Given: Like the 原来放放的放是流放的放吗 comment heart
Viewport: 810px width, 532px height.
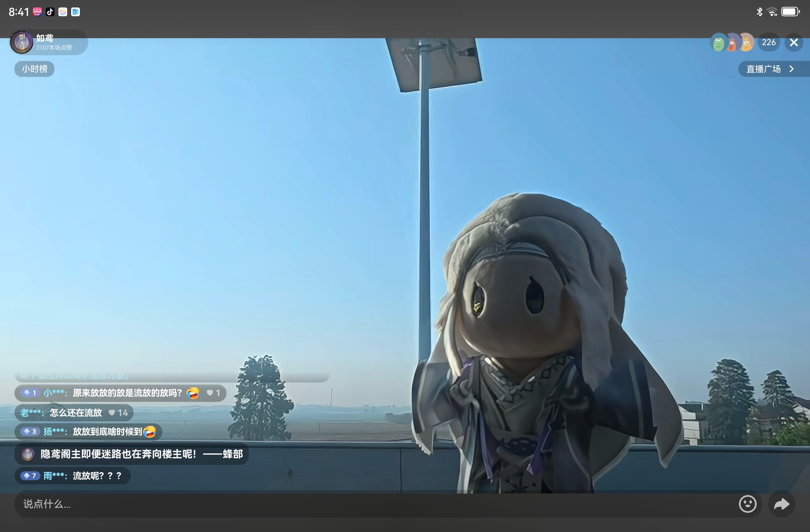Looking at the screenshot, I should point(210,393).
